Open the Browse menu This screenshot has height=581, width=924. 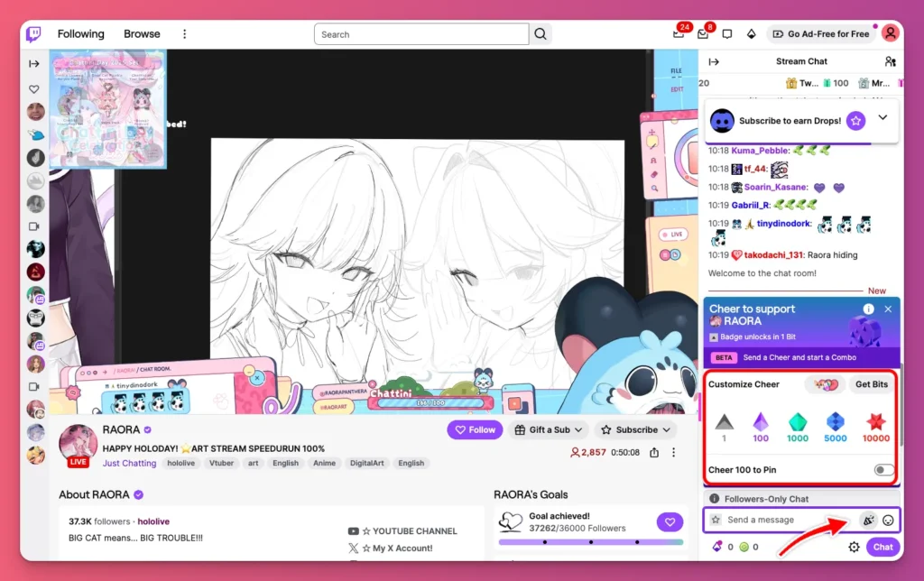pyautogui.click(x=141, y=33)
